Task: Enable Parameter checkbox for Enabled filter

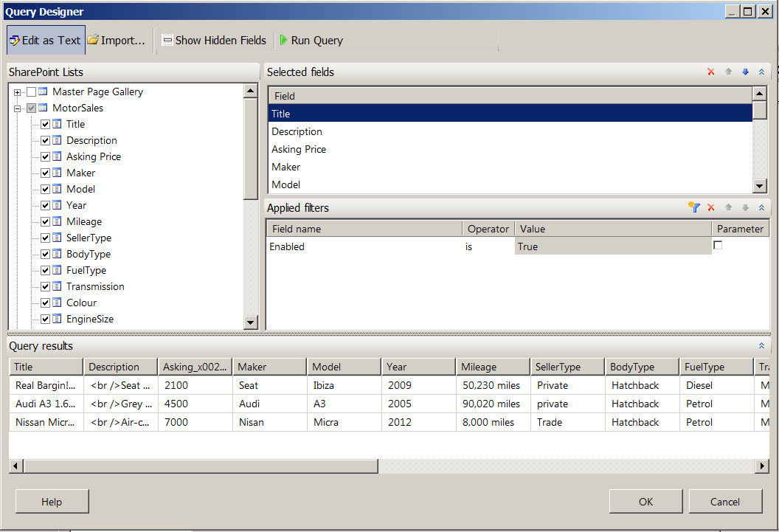Action: pyautogui.click(x=718, y=246)
